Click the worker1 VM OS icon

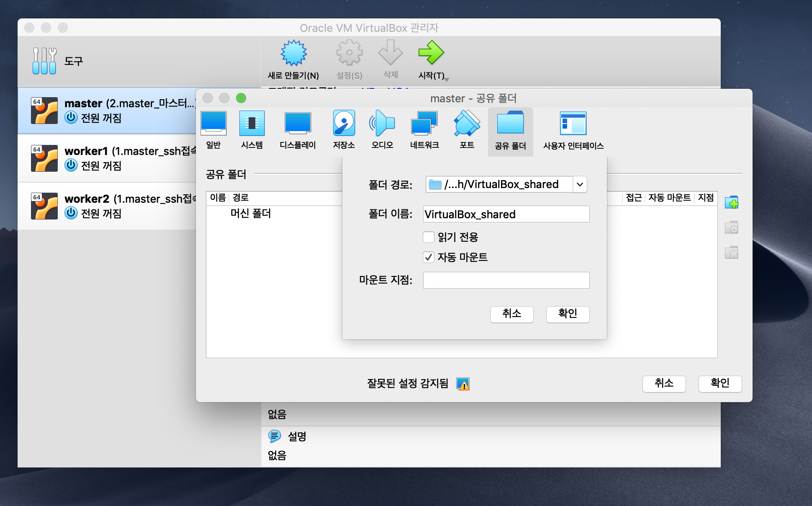click(44, 158)
